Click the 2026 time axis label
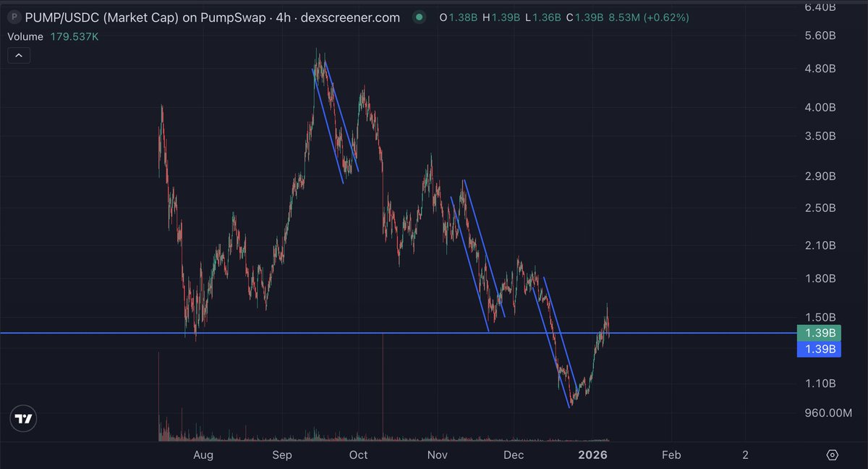Screen dimensions: 868x469 click(593, 455)
